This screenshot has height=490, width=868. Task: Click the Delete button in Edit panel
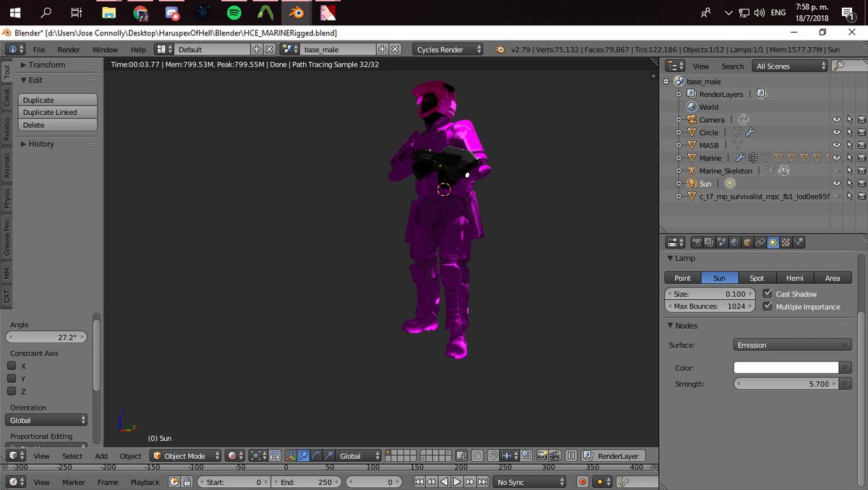tap(57, 125)
